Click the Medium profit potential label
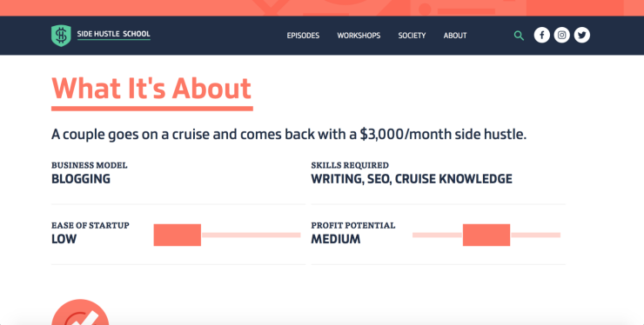The width and height of the screenshot is (644, 325). click(336, 239)
